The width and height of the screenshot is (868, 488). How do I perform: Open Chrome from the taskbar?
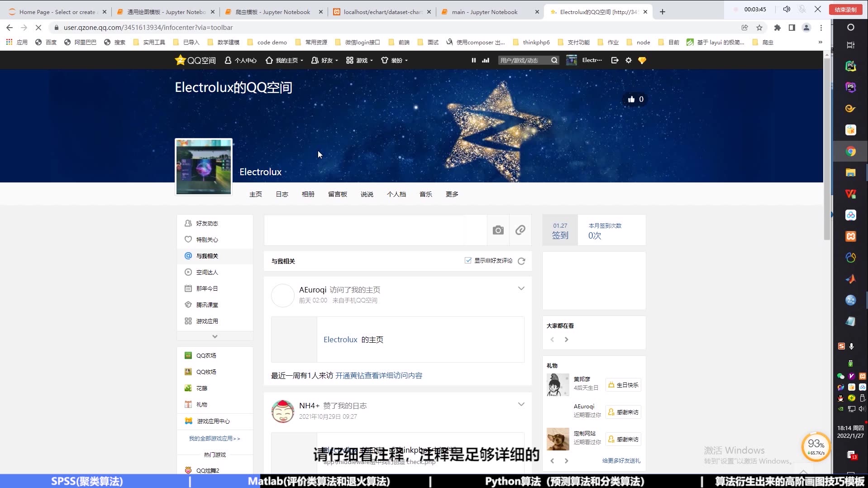[x=851, y=152]
